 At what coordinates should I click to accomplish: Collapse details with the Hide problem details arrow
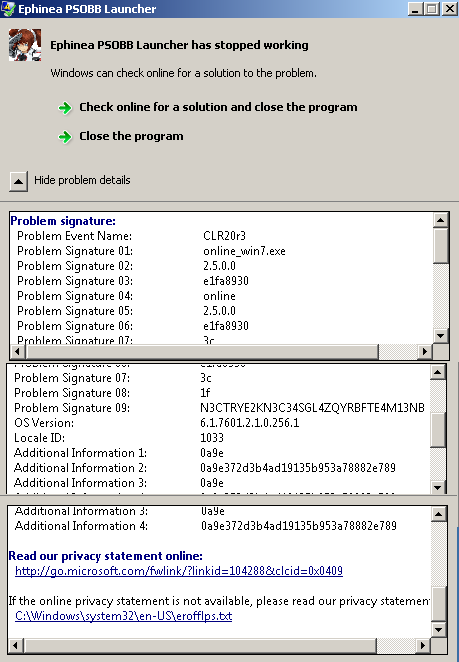(18, 182)
